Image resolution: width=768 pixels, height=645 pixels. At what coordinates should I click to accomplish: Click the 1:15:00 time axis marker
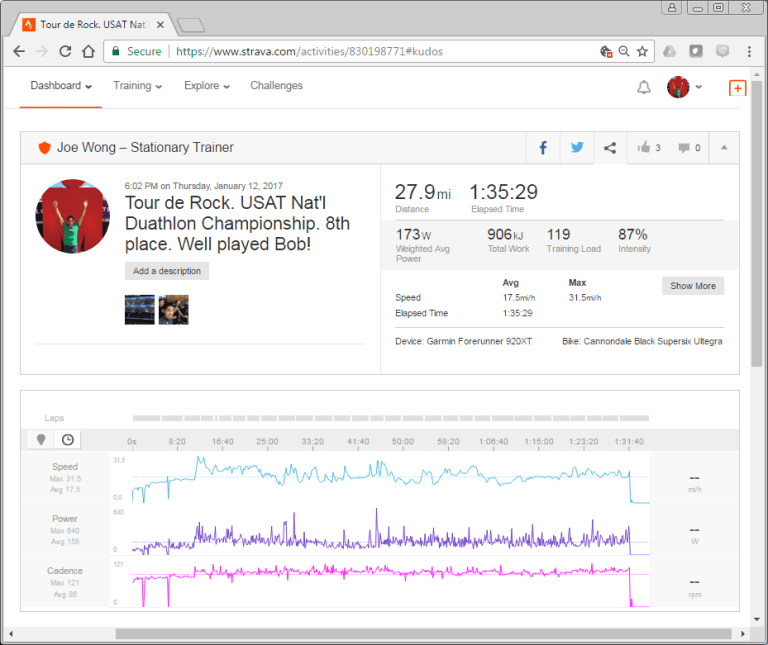539,441
